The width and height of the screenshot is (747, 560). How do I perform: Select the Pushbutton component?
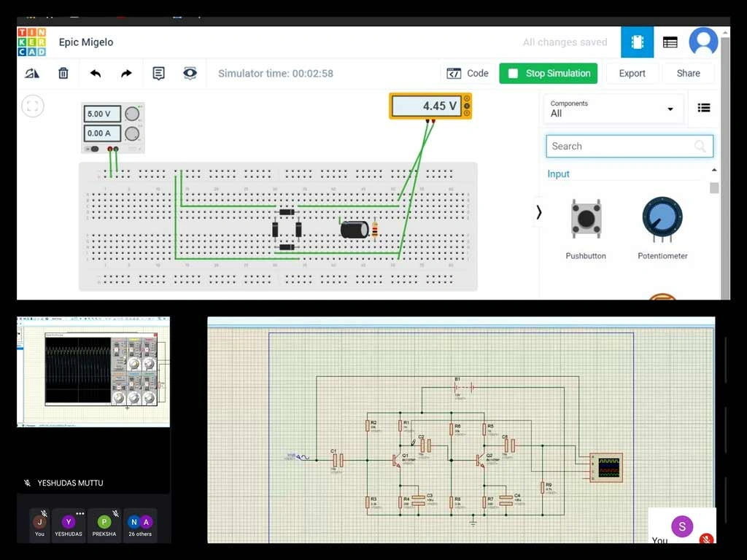coord(586,229)
